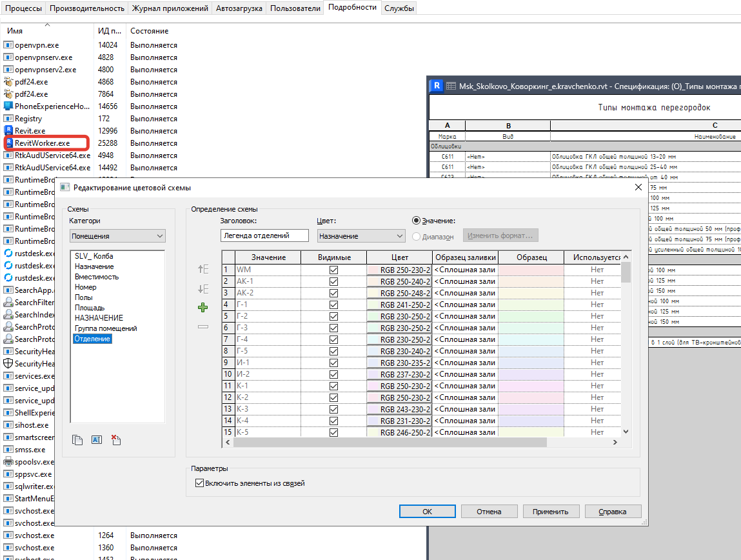Image resolution: width=741 pixels, height=560 pixels.
Task: Click the openvpn.exe process icon
Action: (8, 45)
